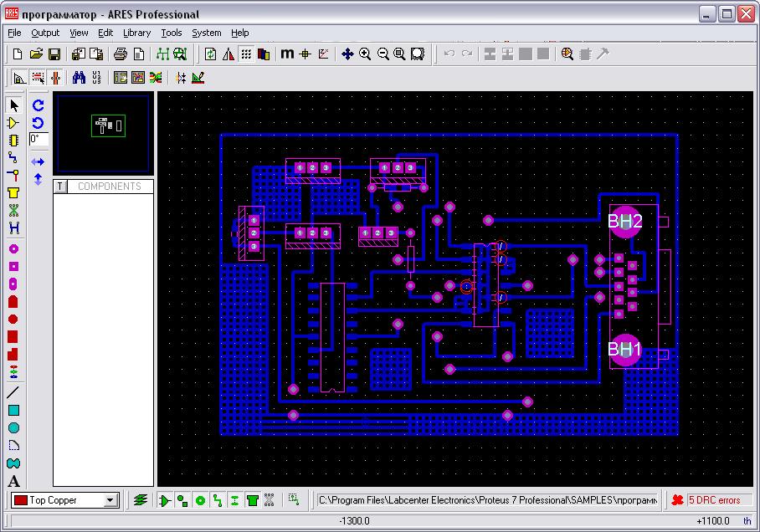Image resolution: width=760 pixels, height=532 pixels.
Task: Select the 2D Graphics Text tool
Action: [13, 481]
